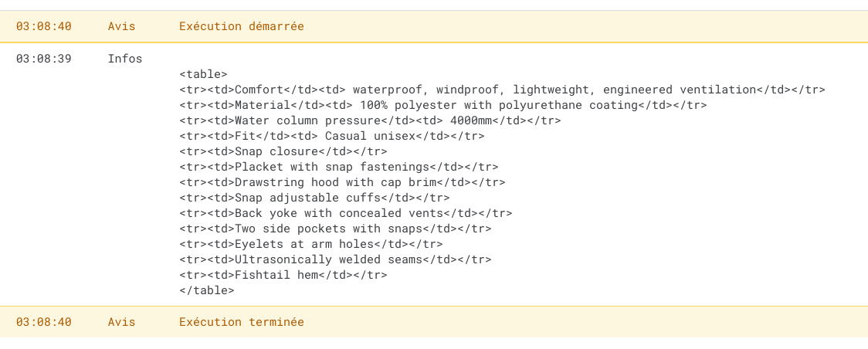The image size is (868, 349).
Task: Click the Snap closure line
Action: pos(283,151)
